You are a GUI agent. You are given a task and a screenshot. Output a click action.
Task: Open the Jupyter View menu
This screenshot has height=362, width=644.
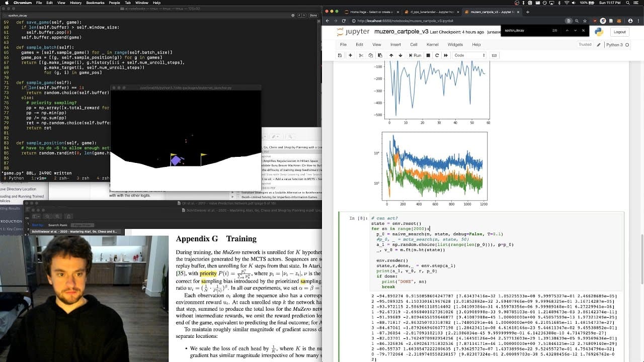[x=376, y=45]
